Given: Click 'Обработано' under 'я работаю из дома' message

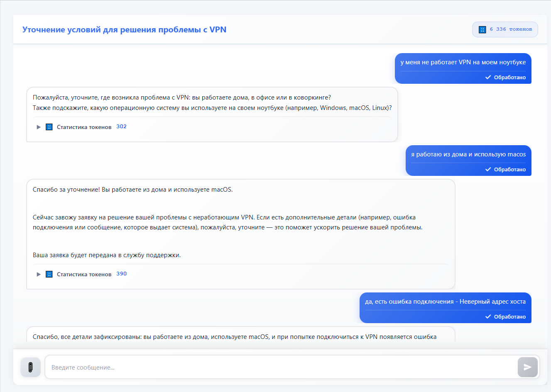Looking at the screenshot, I should (510, 170).
